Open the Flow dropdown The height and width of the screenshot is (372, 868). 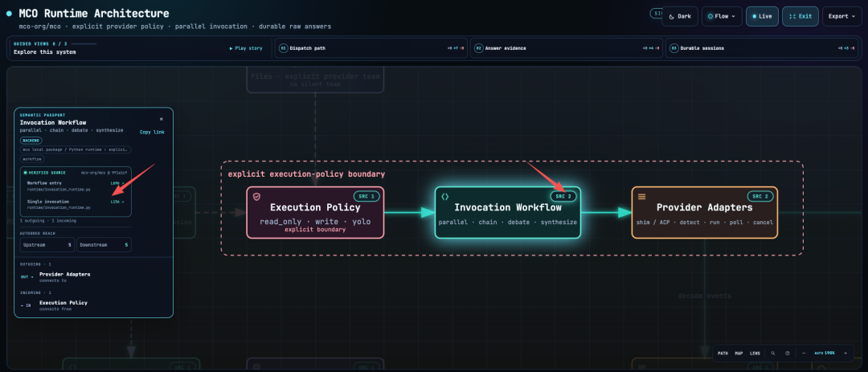point(722,16)
